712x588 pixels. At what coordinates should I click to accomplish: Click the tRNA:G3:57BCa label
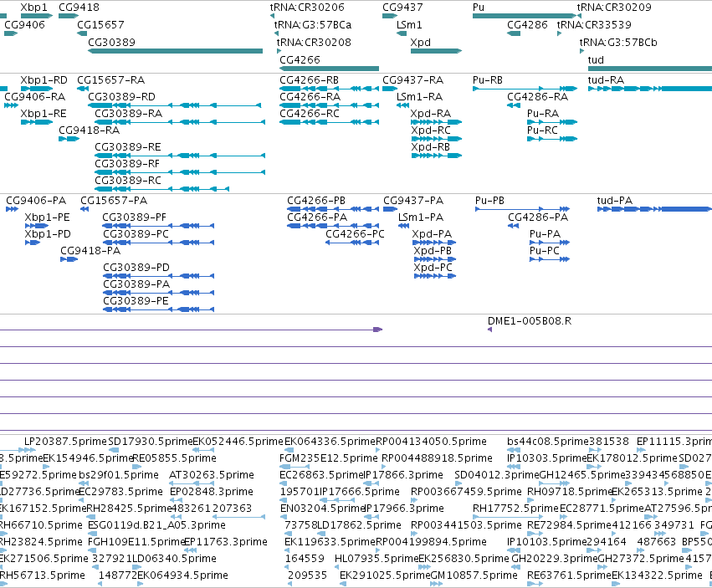[x=312, y=24]
